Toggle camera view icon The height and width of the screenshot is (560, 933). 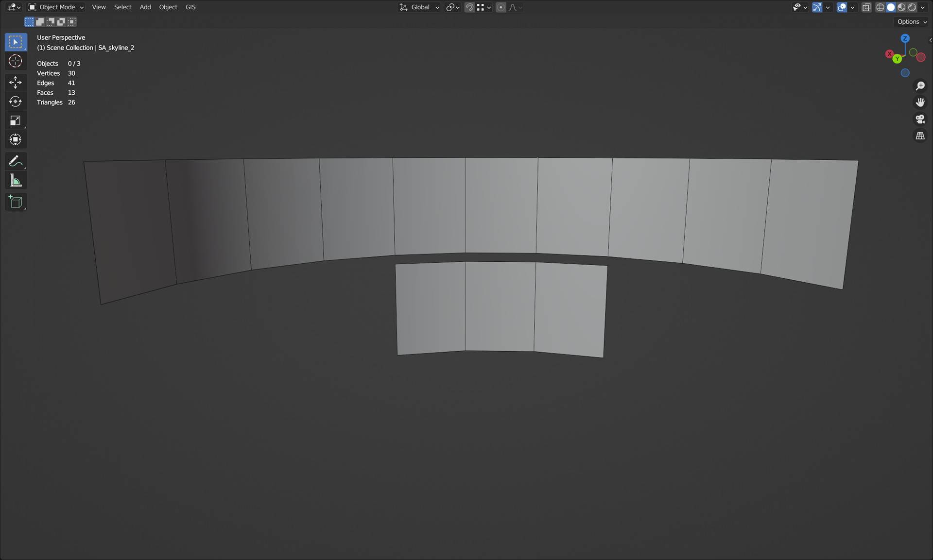pos(920,119)
